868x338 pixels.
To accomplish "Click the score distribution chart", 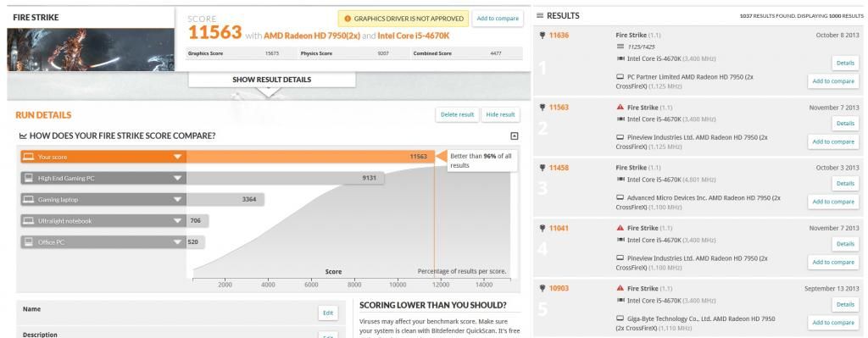I will (352, 221).
